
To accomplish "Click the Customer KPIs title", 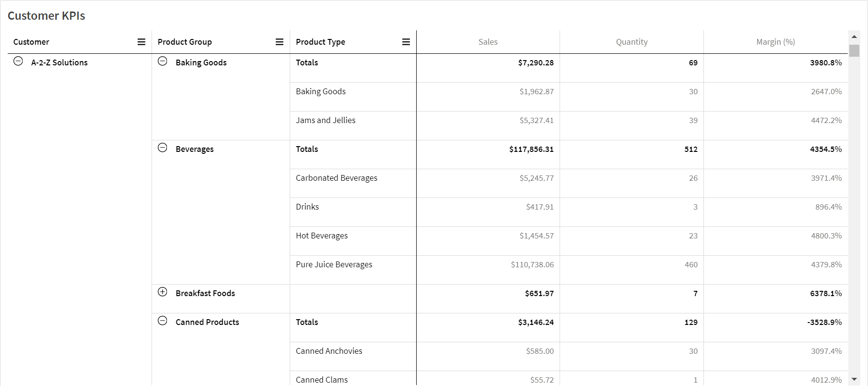I will [46, 15].
